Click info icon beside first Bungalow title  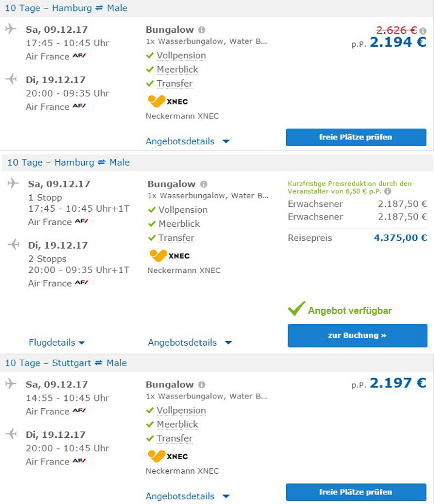202,30
